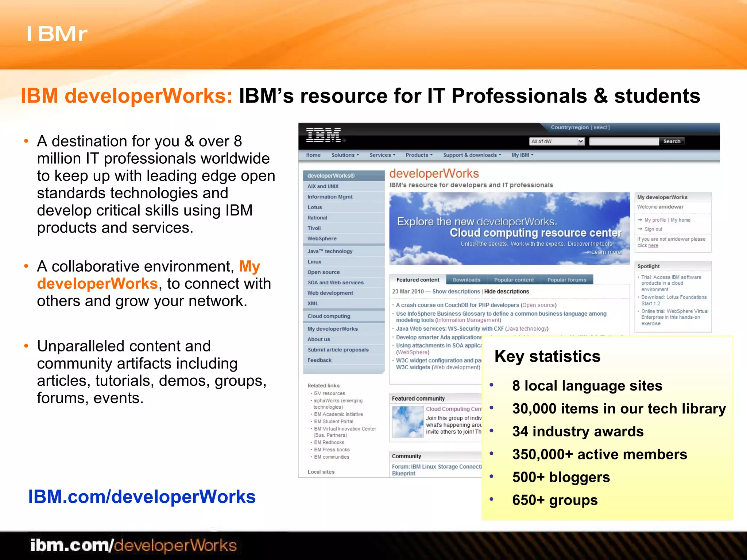The height and width of the screenshot is (560, 747).
Task: Open the My IBM menu
Action: pyautogui.click(x=522, y=155)
